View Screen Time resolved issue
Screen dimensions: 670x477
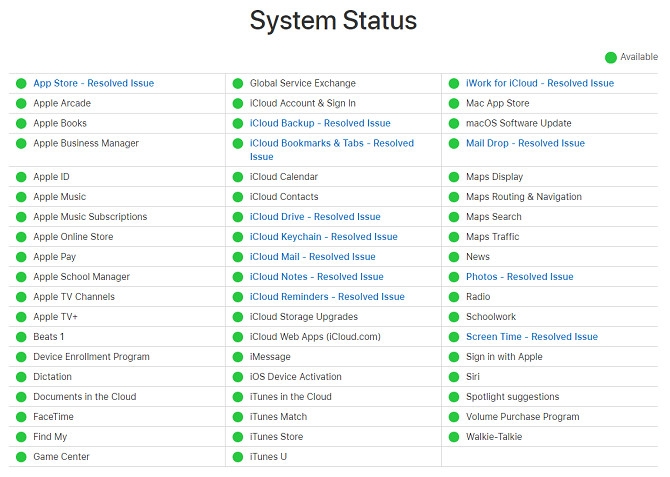[x=531, y=337]
